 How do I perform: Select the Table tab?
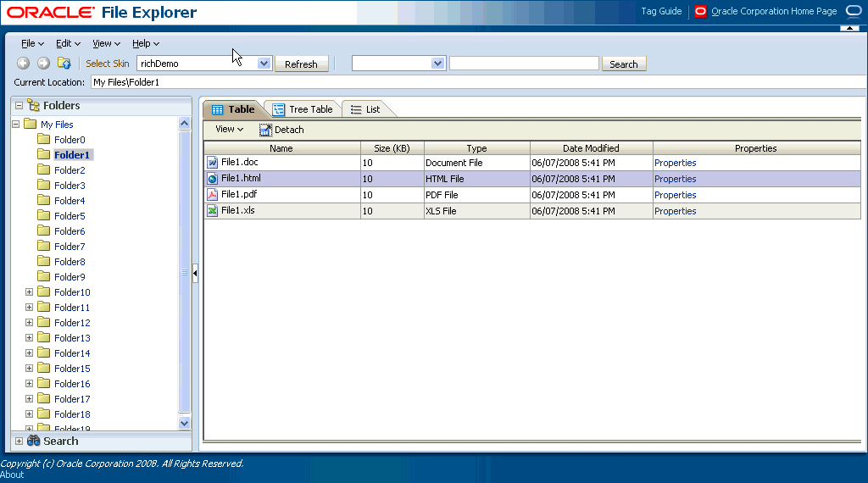233,109
